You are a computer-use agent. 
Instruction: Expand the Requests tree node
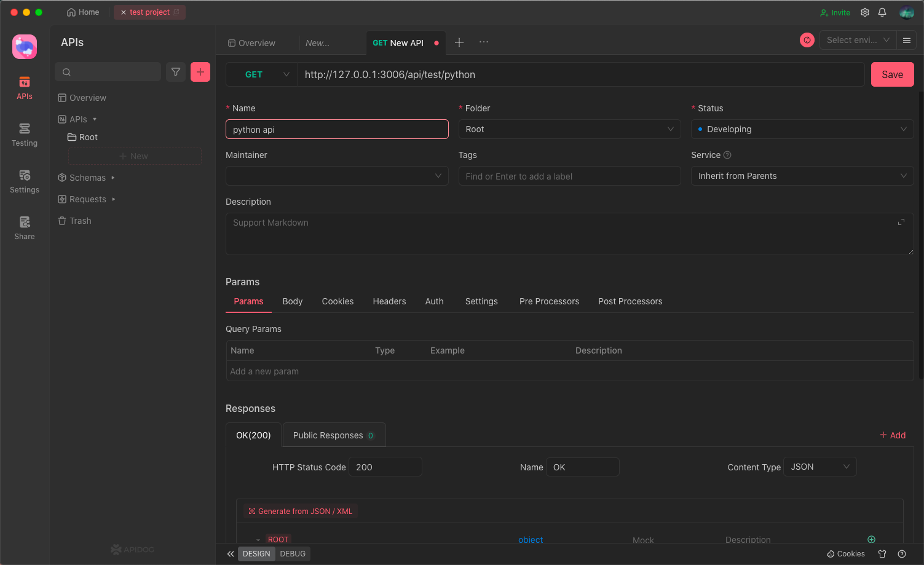point(114,199)
